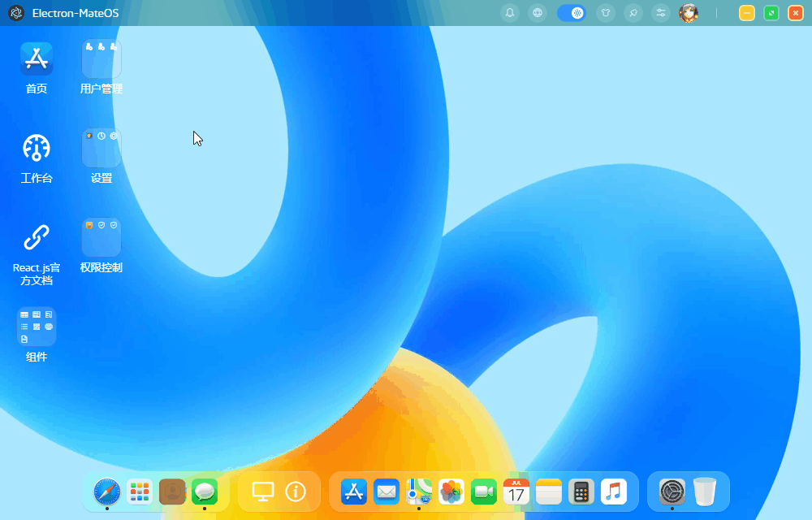This screenshot has width=812, height=520.
Task: Open the 组件 components folder
Action: [x=37, y=327]
